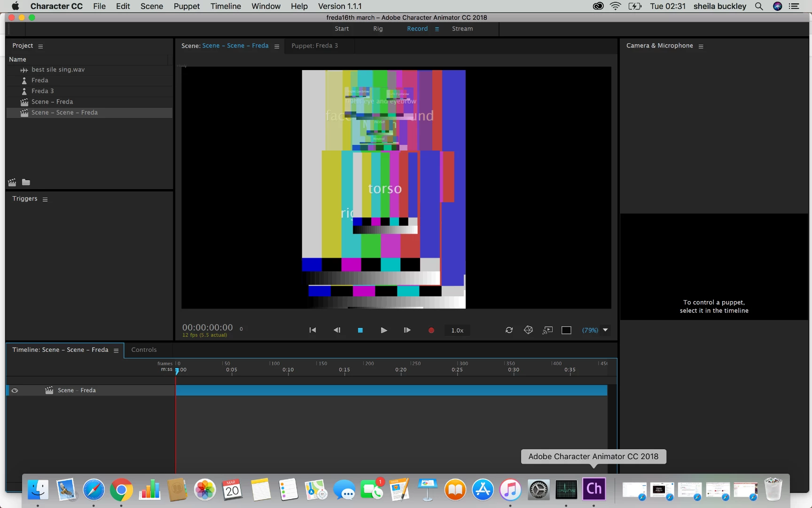Open the Creative Cloud menu bar icon
Image resolution: width=812 pixels, height=508 pixels.
pyautogui.click(x=598, y=6)
